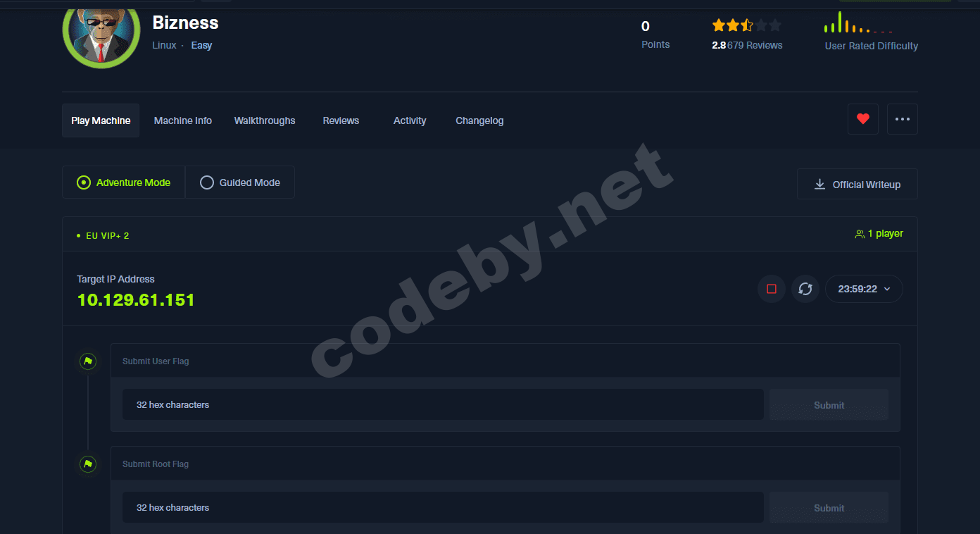Click the target IP address 10.129.61.151
Viewport: 980px width, 534px height.
coord(136,300)
